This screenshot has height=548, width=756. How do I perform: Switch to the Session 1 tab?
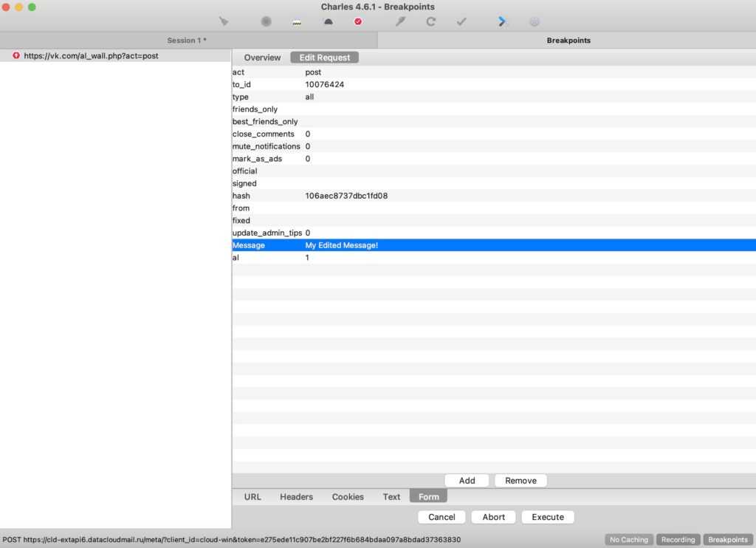(188, 41)
